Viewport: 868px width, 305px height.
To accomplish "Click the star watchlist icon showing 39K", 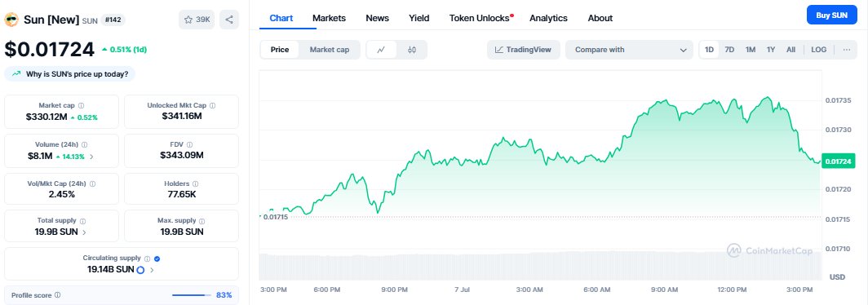I will 197,20.
